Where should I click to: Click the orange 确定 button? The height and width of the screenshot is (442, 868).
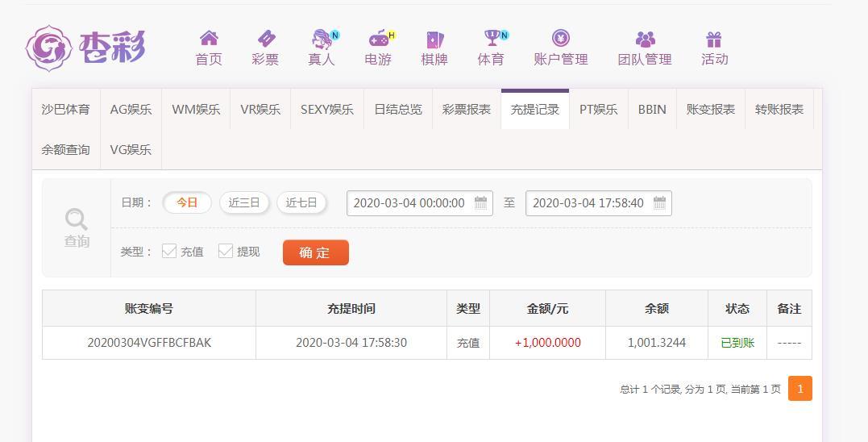(x=316, y=252)
